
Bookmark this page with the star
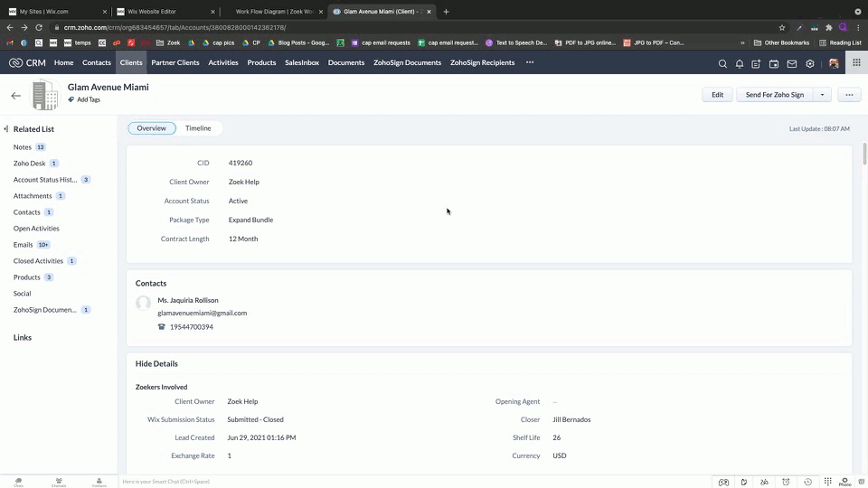[x=781, y=28]
